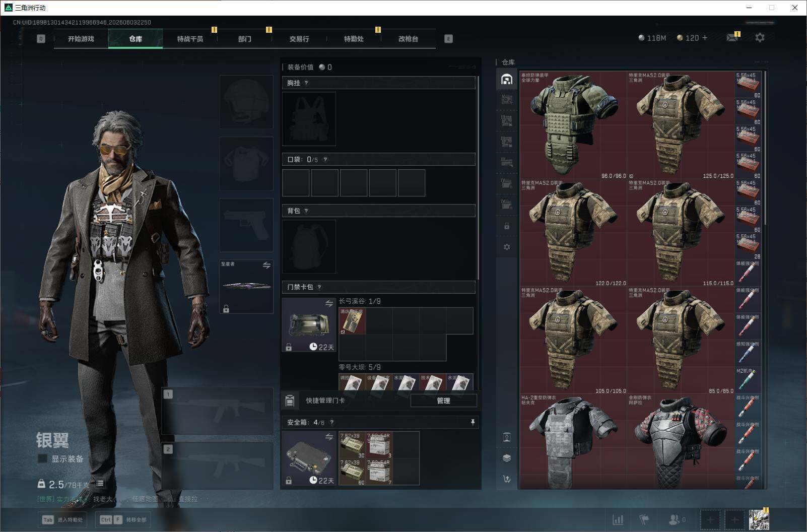Click the quick keycard management icon
Screen dimensions: 807x532
(290, 401)
